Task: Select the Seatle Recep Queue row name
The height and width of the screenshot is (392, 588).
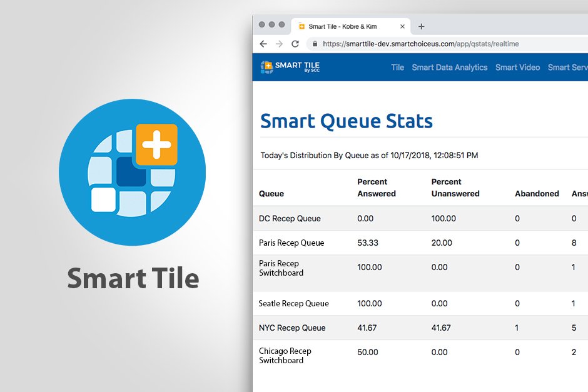Action: [x=293, y=304]
